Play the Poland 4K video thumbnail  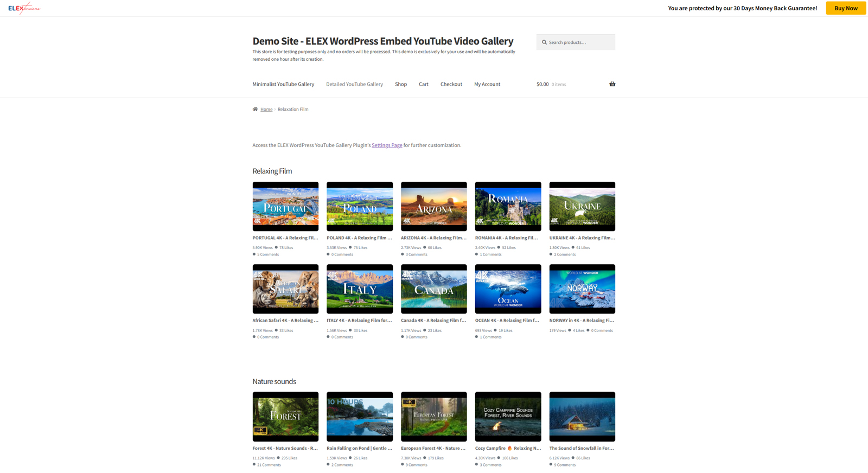coord(360,206)
